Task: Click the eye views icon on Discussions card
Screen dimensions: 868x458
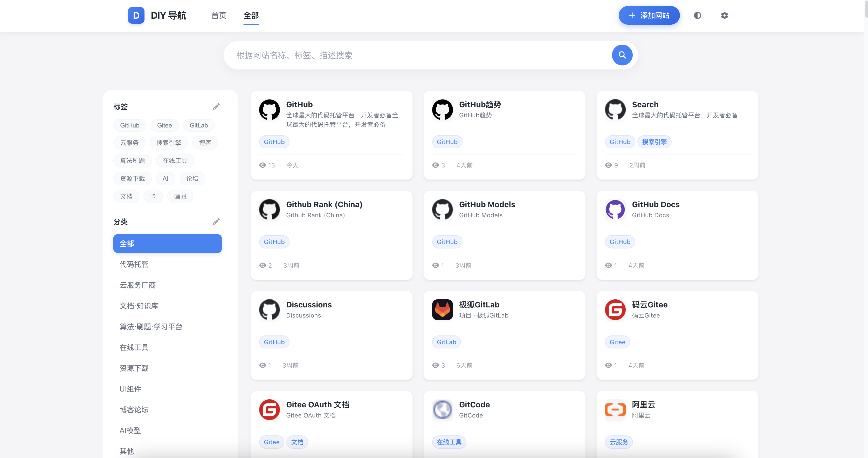Action: coord(263,365)
